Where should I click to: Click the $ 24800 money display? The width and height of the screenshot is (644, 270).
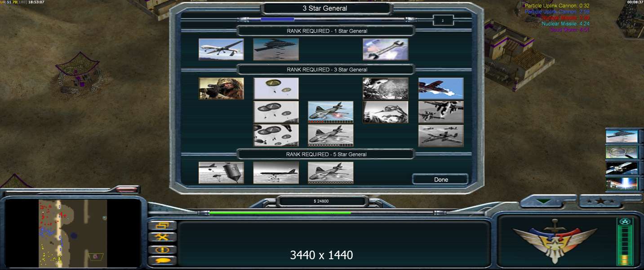[x=321, y=201]
